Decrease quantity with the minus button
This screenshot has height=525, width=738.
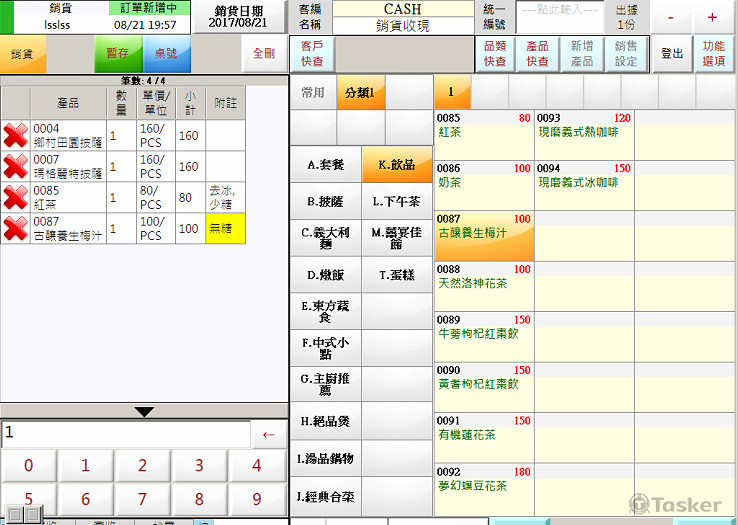click(x=670, y=18)
